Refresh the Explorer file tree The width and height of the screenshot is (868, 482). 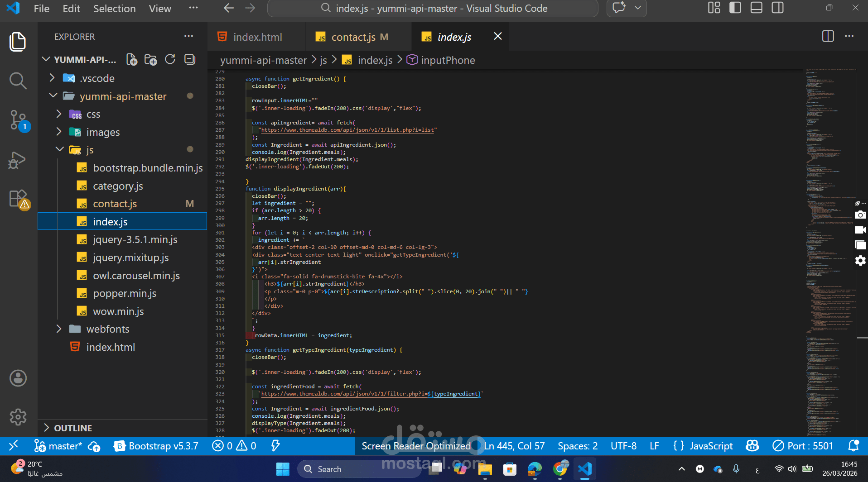(x=170, y=60)
